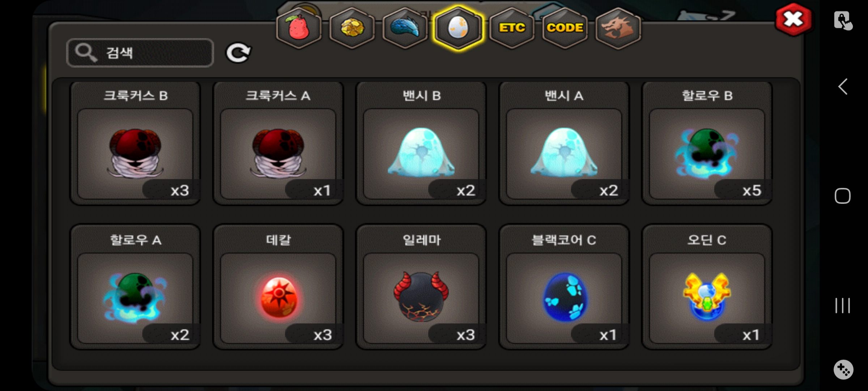
Task: Tap the Android home button
Action: (843, 196)
